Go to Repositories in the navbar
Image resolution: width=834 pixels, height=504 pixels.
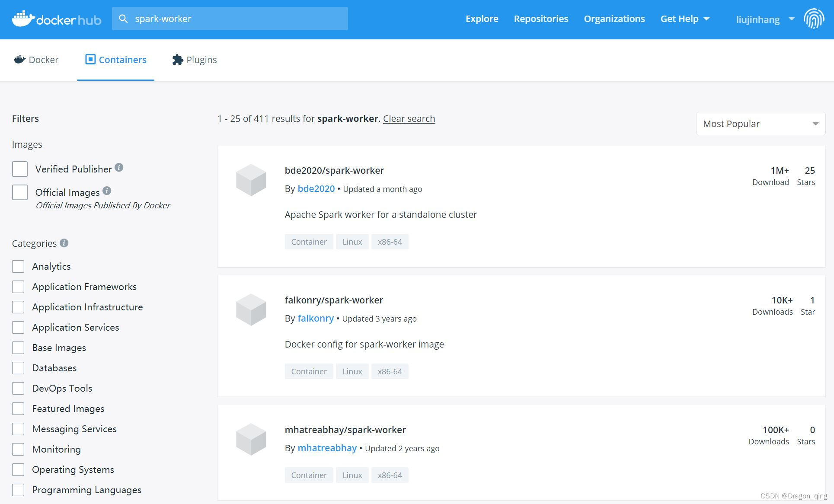point(541,19)
